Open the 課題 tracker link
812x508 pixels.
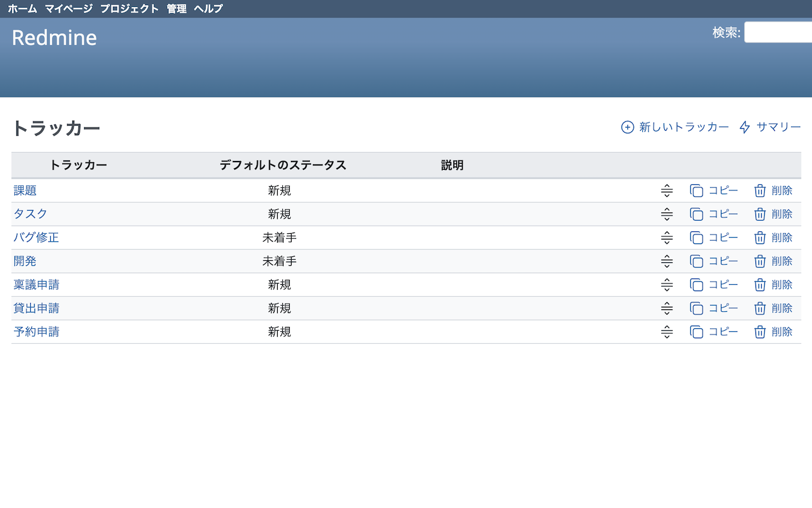25,190
